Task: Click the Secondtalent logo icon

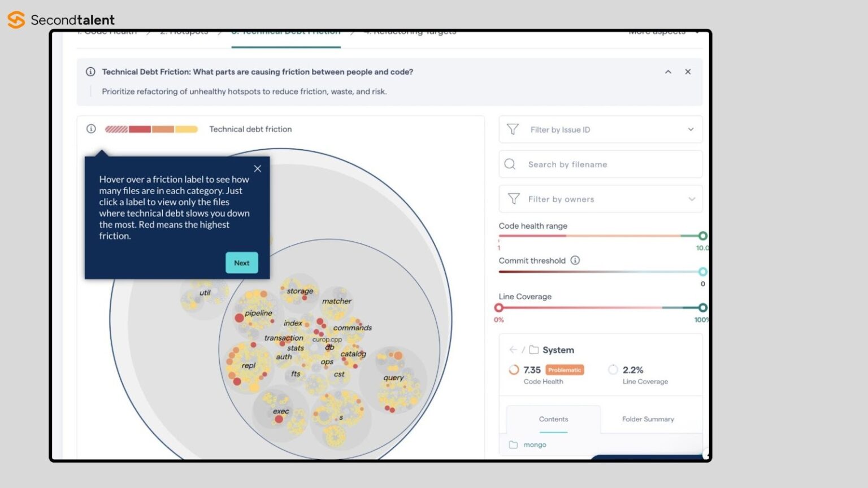Action: (x=15, y=19)
